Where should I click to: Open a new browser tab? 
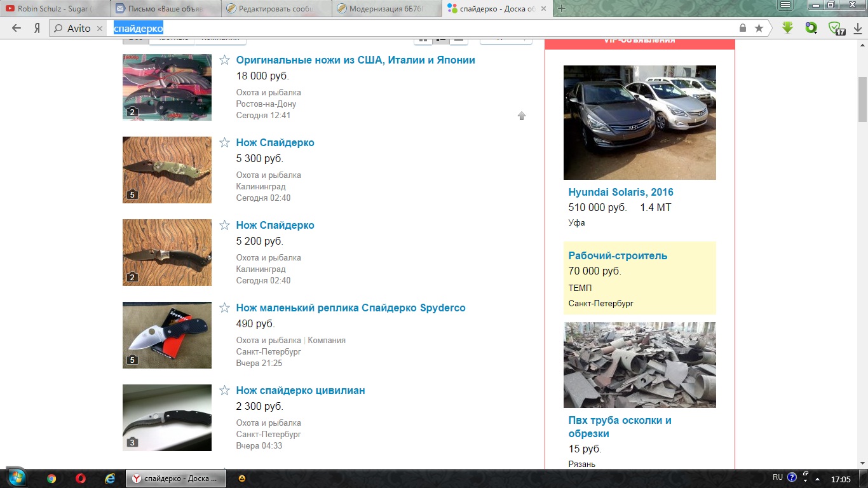tap(562, 8)
